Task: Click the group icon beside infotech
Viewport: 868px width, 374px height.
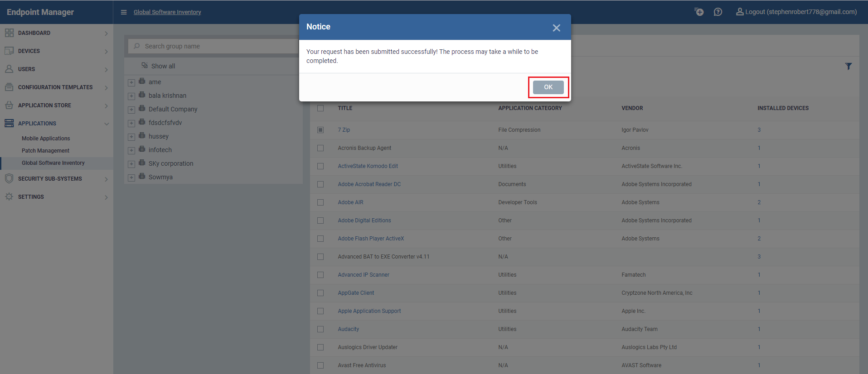Action: point(142,149)
